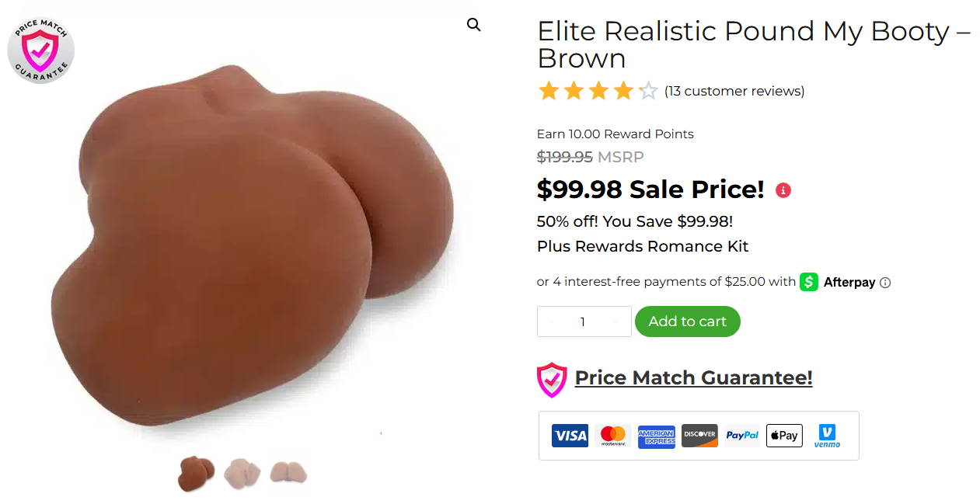
Task: Decrease quantity with the minus button
Action: 552,322
